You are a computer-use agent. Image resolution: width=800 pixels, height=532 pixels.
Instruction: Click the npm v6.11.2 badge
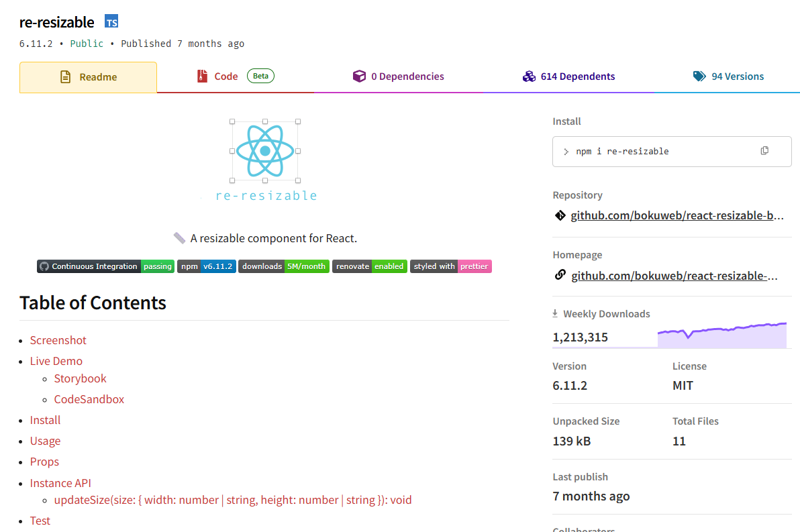pyautogui.click(x=207, y=266)
